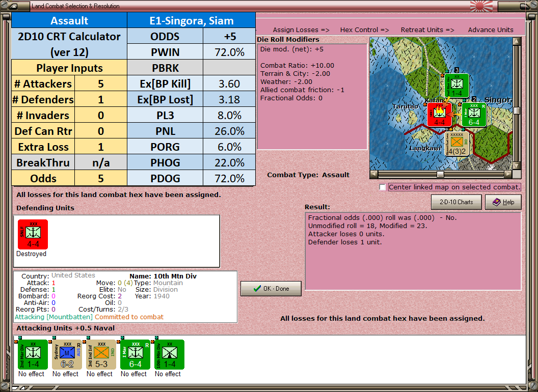Click map scroll up arrow

pos(517,41)
